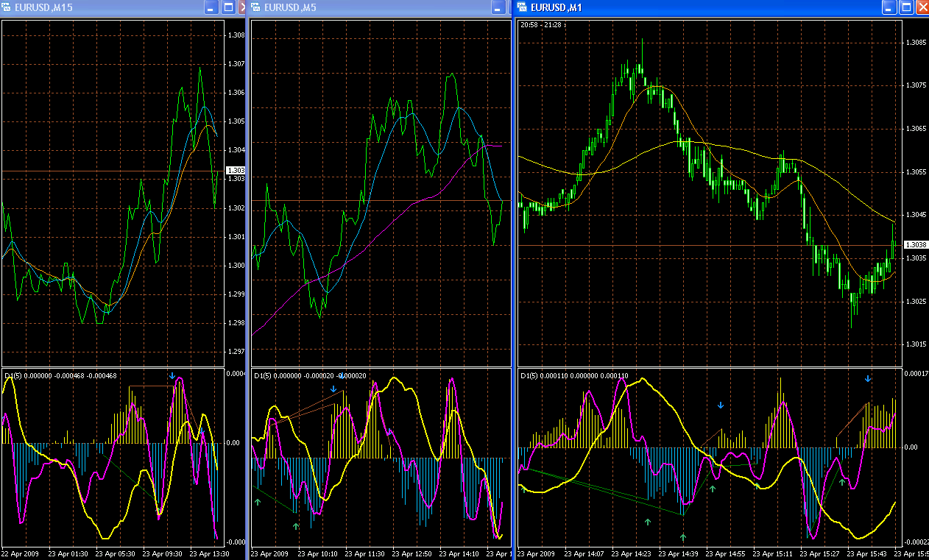Close the EURUSD,M1 chart window
This screenshot has height=560, width=929.
(922, 7)
